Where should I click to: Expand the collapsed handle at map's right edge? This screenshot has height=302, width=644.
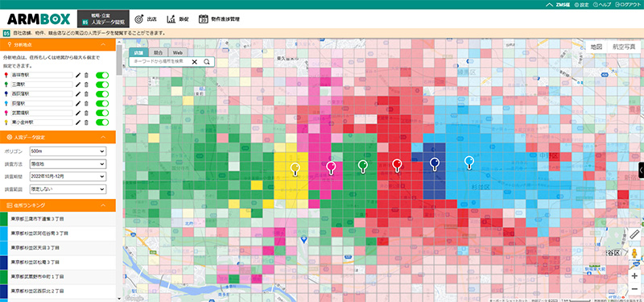click(641, 170)
